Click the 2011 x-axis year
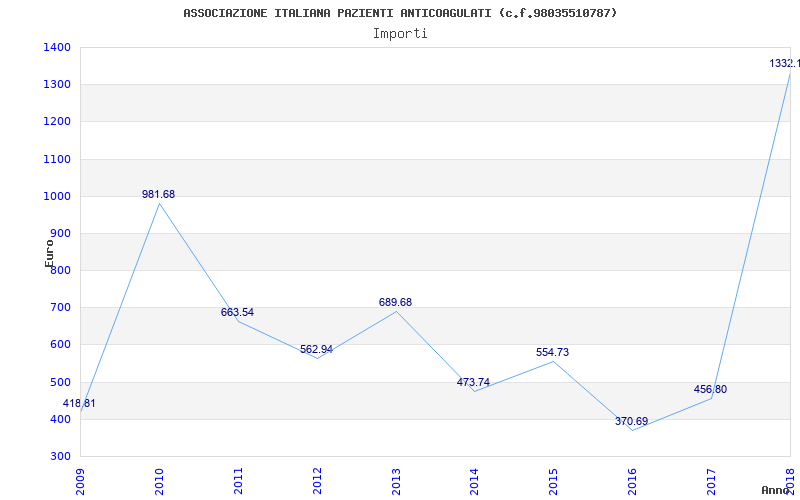This screenshot has height=500, width=800. pos(238,481)
